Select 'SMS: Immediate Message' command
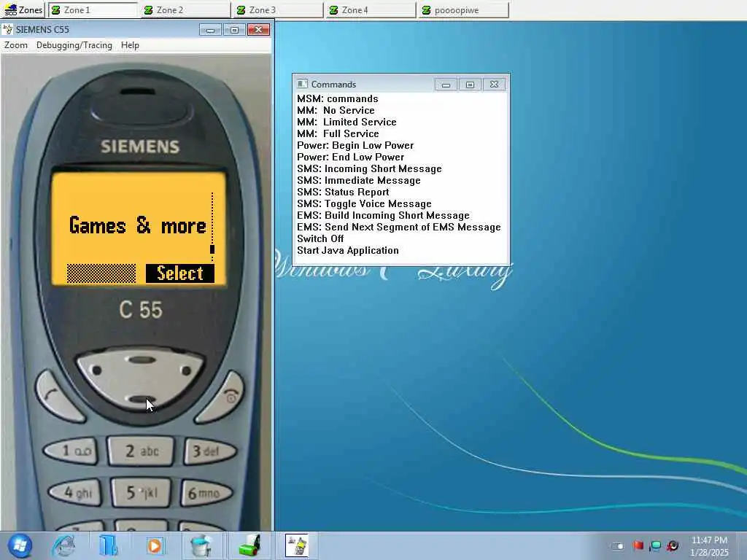The height and width of the screenshot is (560, 747). pos(359,180)
